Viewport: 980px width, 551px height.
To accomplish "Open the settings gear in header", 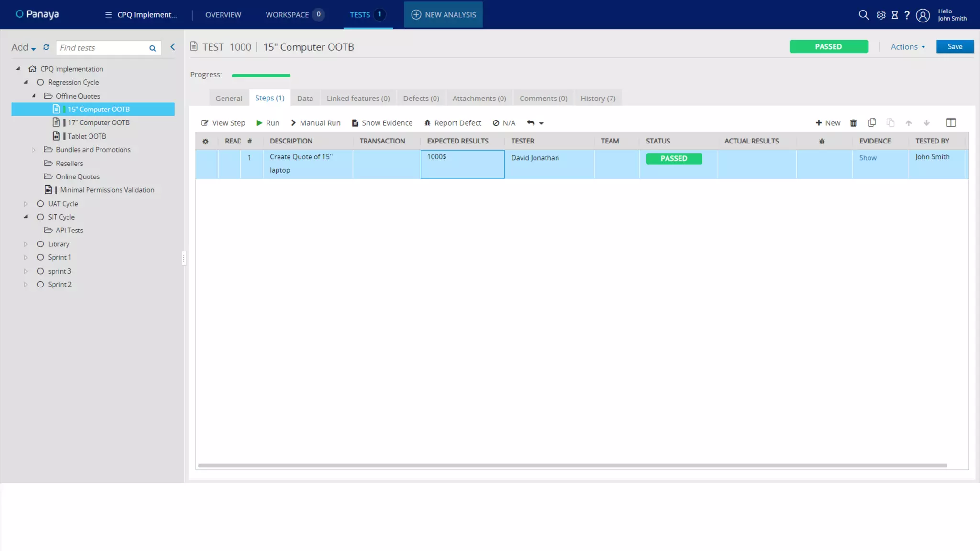I will (880, 15).
